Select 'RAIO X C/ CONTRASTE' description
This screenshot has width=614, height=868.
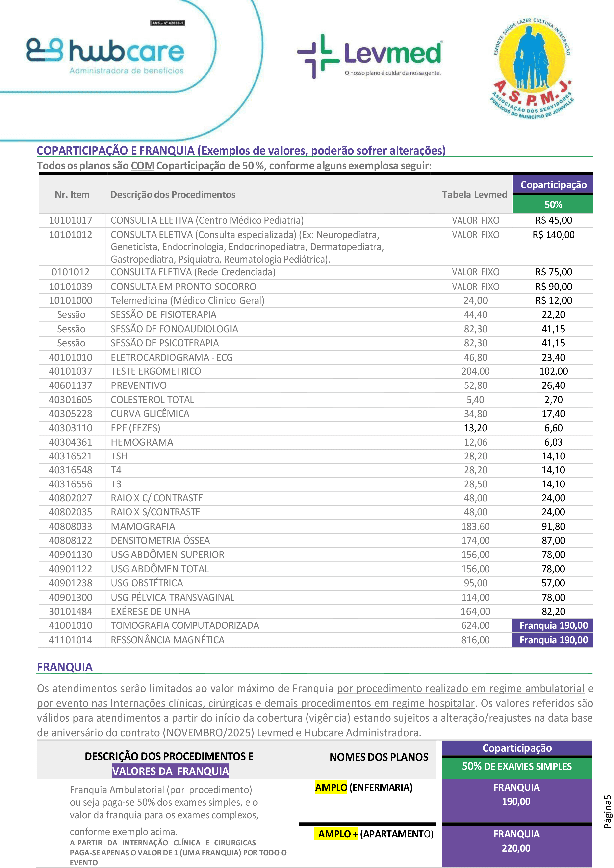(157, 498)
